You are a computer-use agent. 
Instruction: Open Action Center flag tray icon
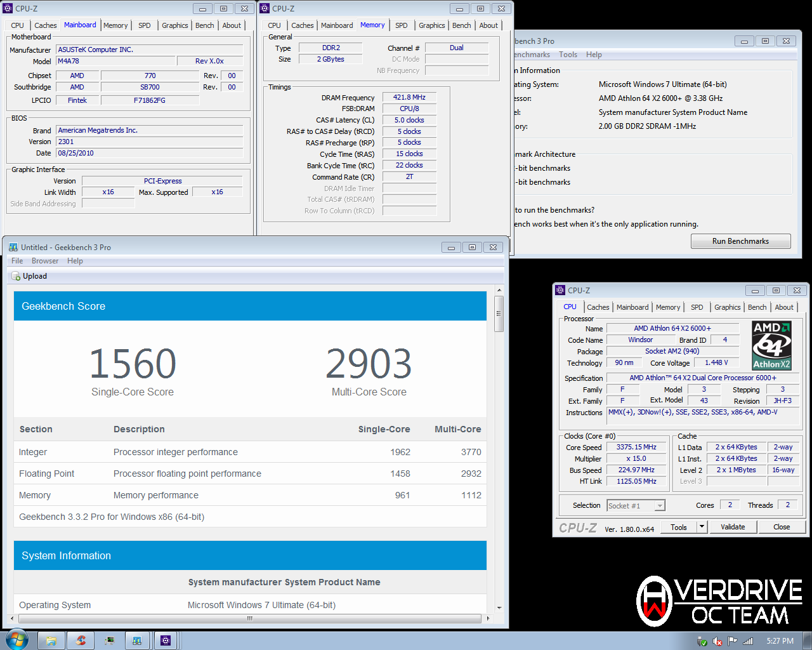point(733,641)
